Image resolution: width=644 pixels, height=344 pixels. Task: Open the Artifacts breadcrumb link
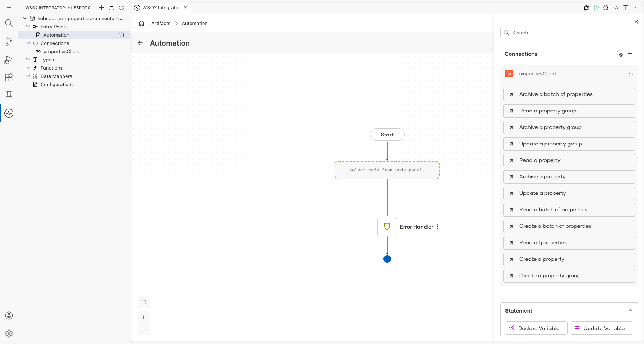tap(161, 23)
